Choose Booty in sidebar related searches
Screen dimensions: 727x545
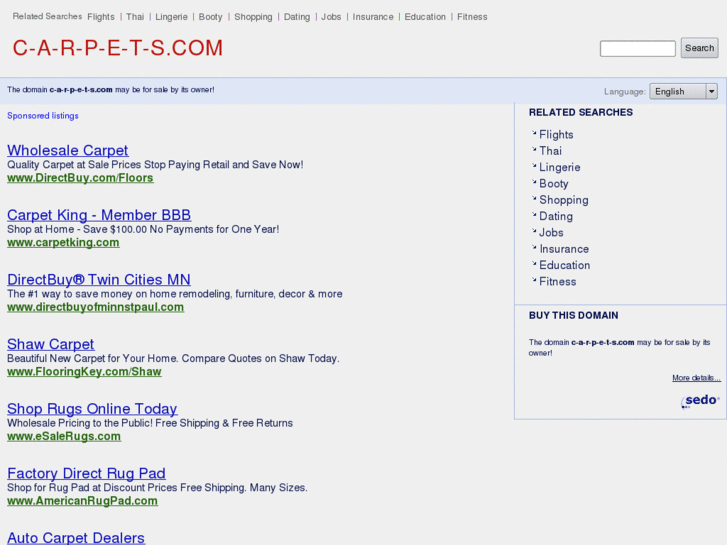[x=554, y=184]
